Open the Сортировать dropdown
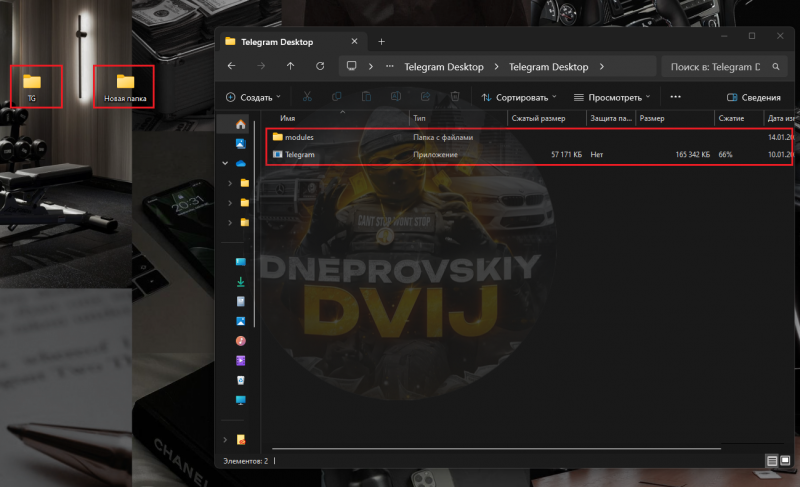The width and height of the screenshot is (800, 487). pyautogui.click(x=519, y=97)
